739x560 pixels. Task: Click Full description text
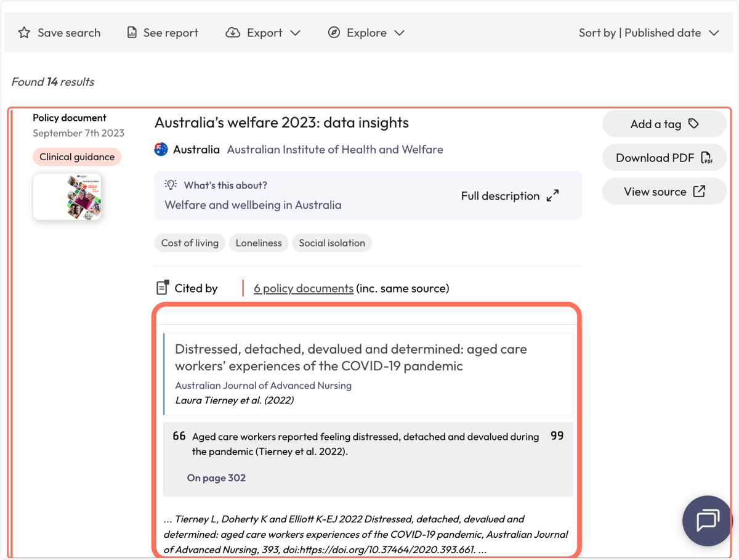(x=500, y=196)
